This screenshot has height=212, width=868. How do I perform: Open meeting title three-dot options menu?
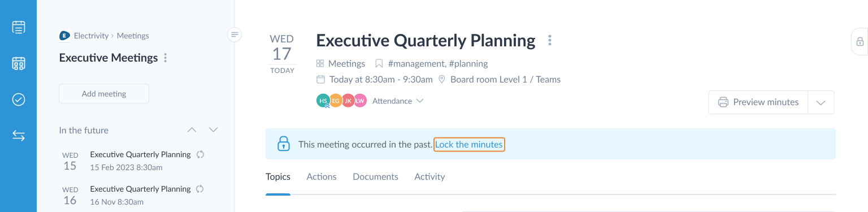pos(550,41)
